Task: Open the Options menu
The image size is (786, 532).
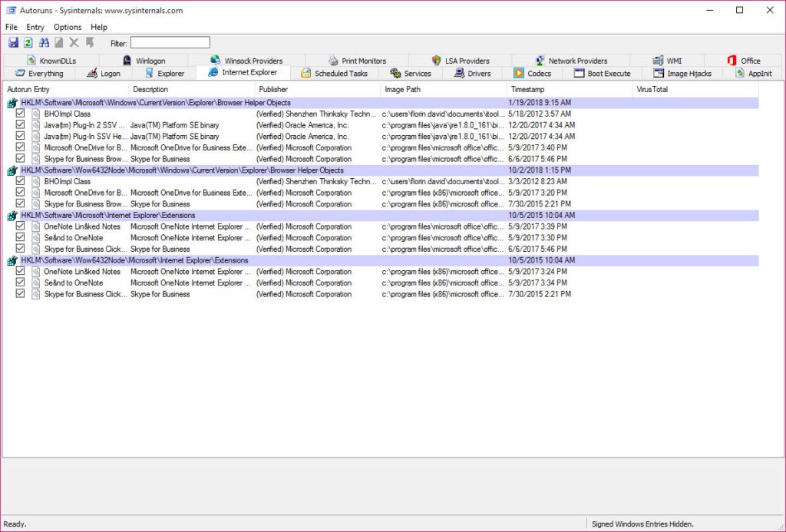Action: coord(68,27)
